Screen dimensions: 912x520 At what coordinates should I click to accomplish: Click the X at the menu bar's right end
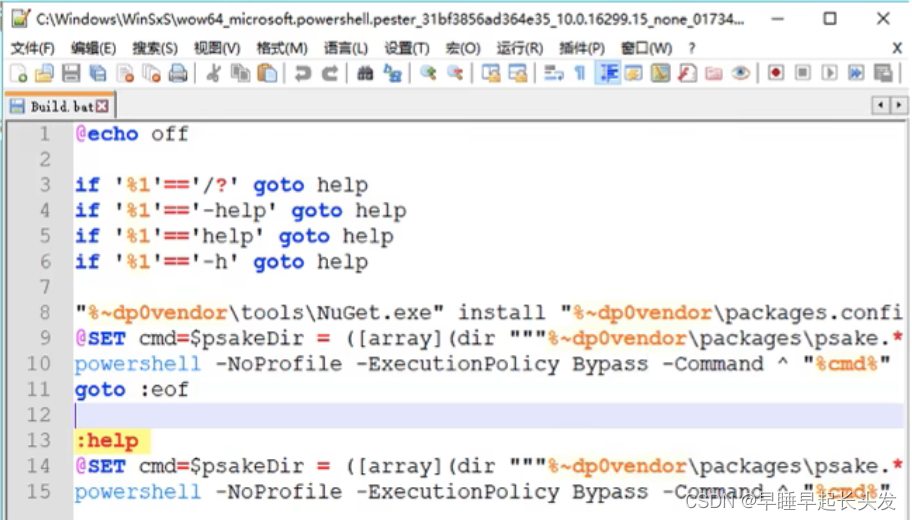897,48
